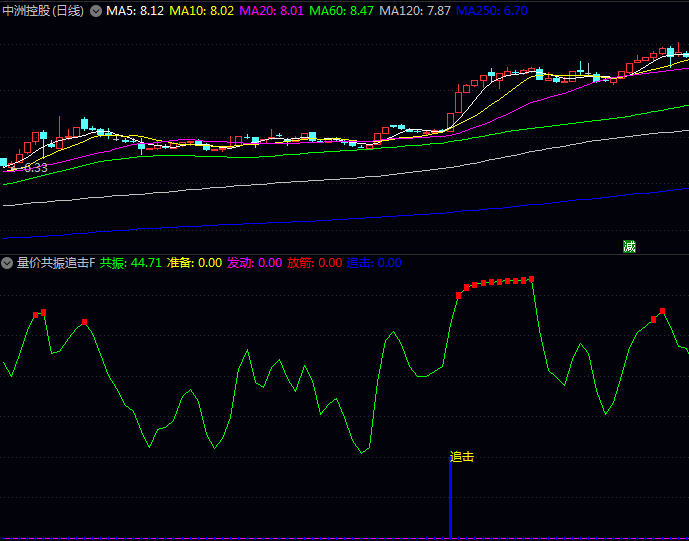This screenshot has width=689, height=541.
Task: Click the red-marked plateau on 共振 line
Action: pos(496,282)
